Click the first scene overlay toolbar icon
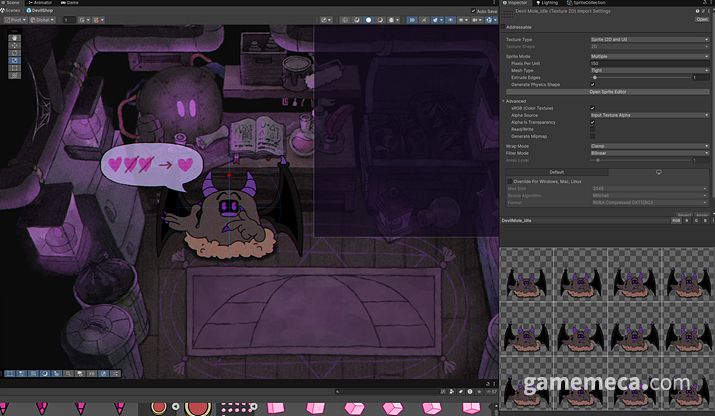 10,373
